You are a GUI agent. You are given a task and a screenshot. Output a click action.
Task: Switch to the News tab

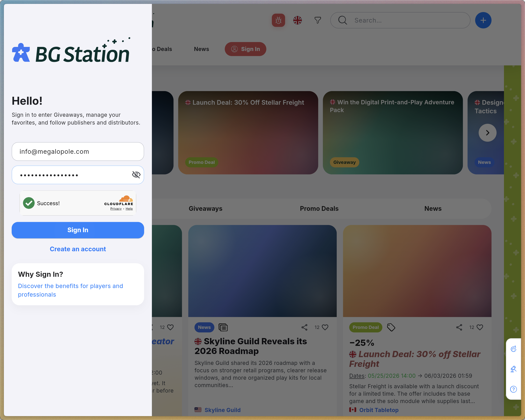433,208
